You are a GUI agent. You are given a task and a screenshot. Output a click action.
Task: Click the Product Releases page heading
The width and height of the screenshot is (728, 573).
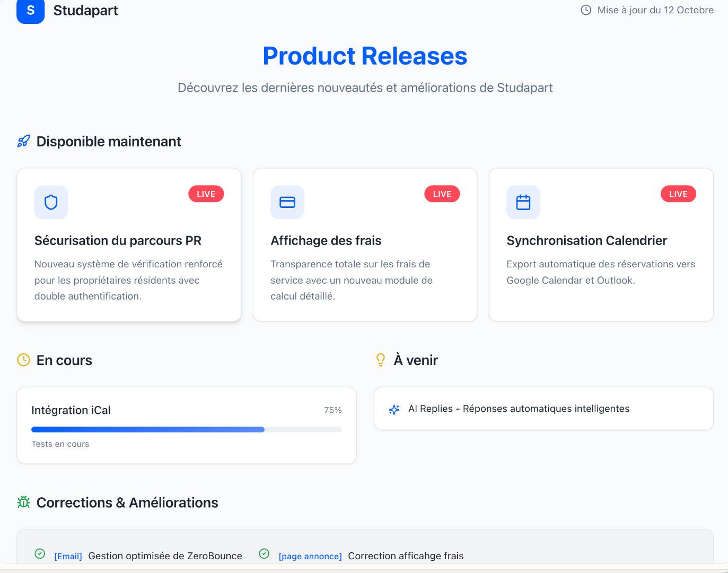[365, 56]
